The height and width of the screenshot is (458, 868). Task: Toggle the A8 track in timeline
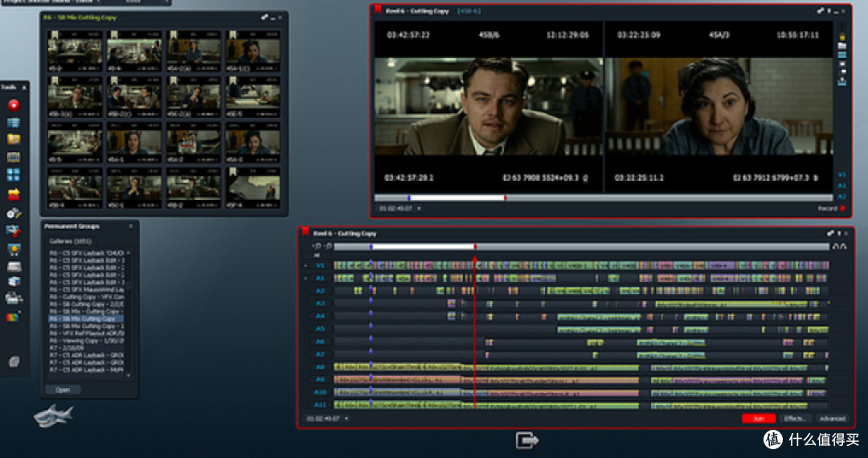point(319,366)
